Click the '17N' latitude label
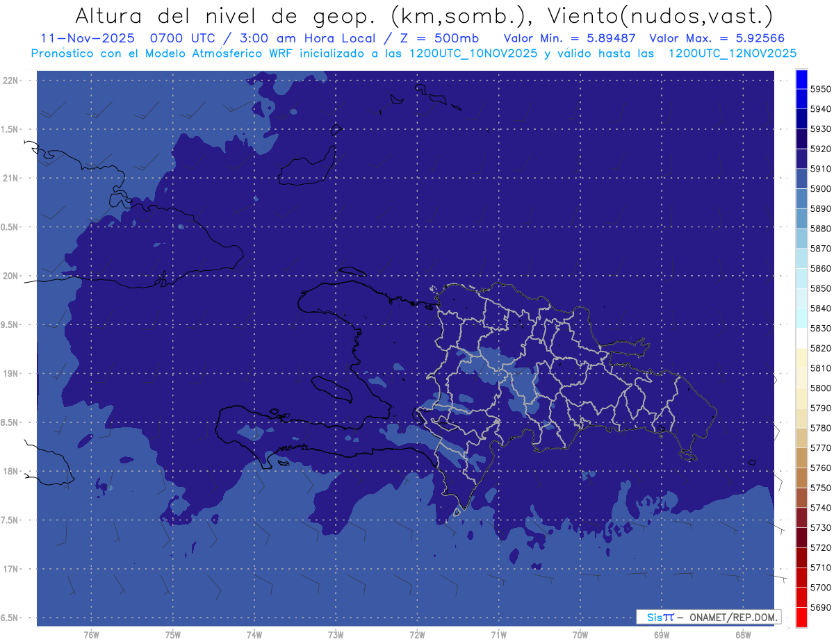Image resolution: width=834 pixels, height=644 pixels. [11, 569]
